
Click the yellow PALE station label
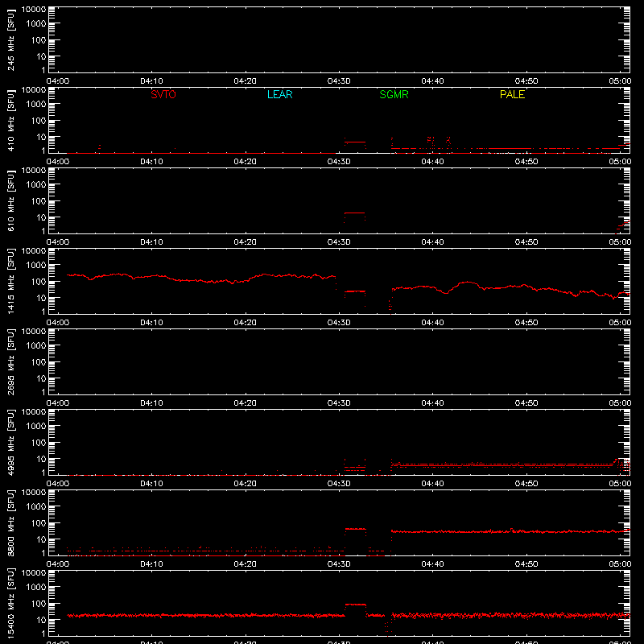click(x=512, y=94)
